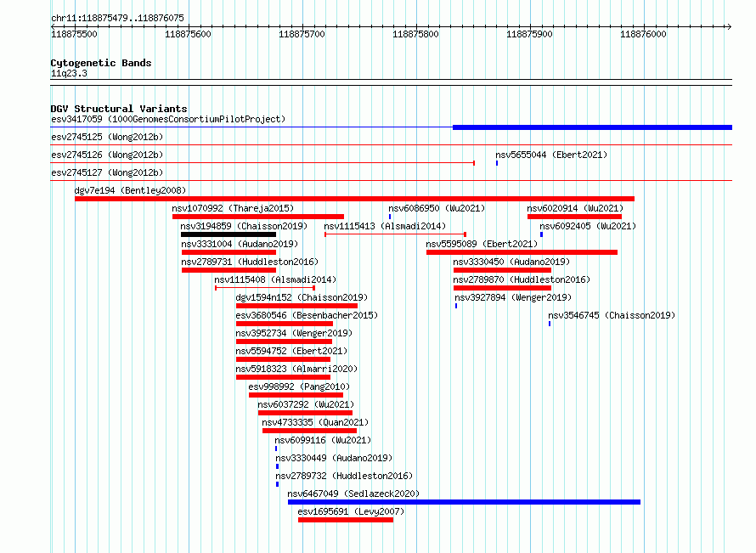Click the 118875700 ruler position label
This screenshot has width=756, height=553.
pyautogui.click(x=302, y=34)
